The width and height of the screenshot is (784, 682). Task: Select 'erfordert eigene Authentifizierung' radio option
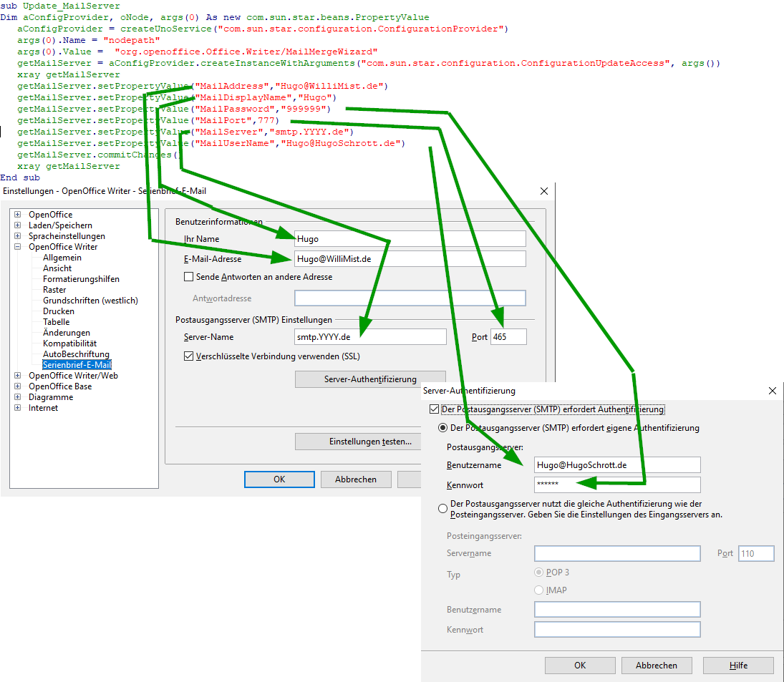[443, 428]
